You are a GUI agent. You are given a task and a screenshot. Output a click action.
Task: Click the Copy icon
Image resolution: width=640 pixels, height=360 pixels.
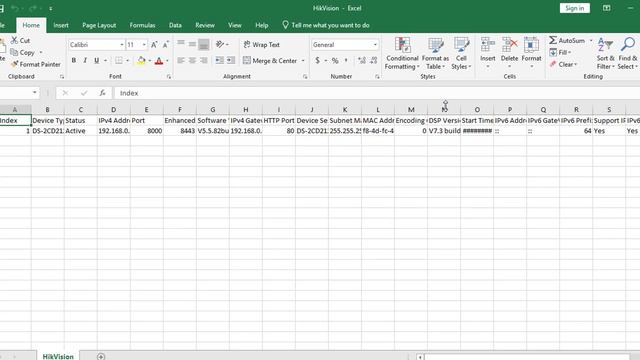14,52
